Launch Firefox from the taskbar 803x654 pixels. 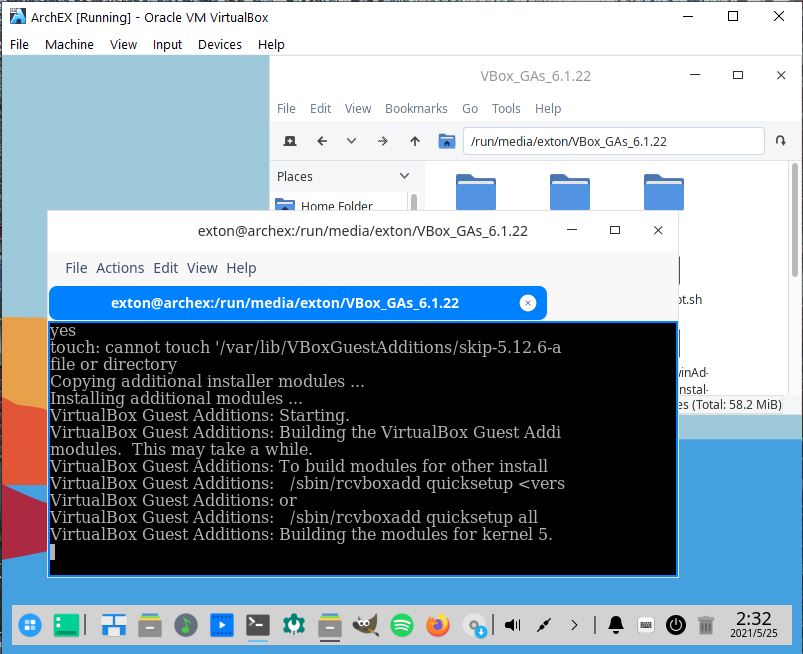438,625
